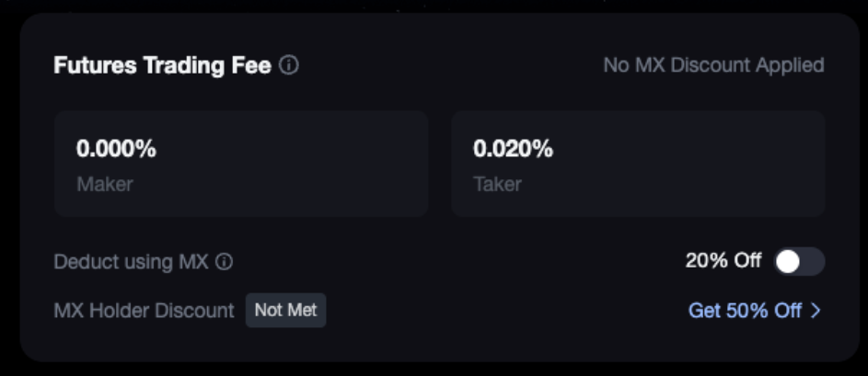
Task: Click the 0.020% taker fee value
Action: 513,148
